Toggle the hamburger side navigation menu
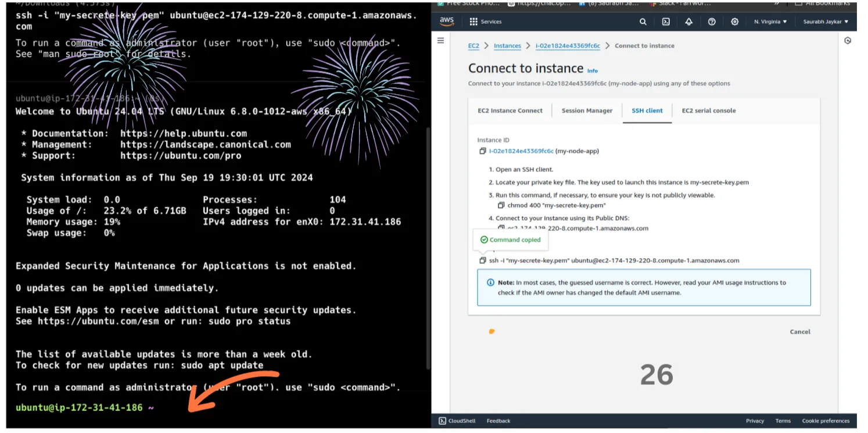Image resolution: width=868 pixels, height=433 pixels. click(440, 41)
